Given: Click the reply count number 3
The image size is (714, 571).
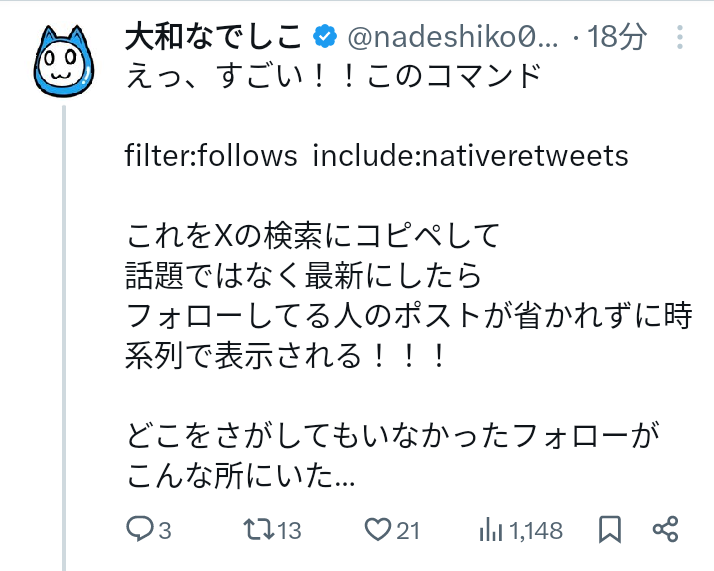Looking at the screenshot, I should (x=166, y=530).
